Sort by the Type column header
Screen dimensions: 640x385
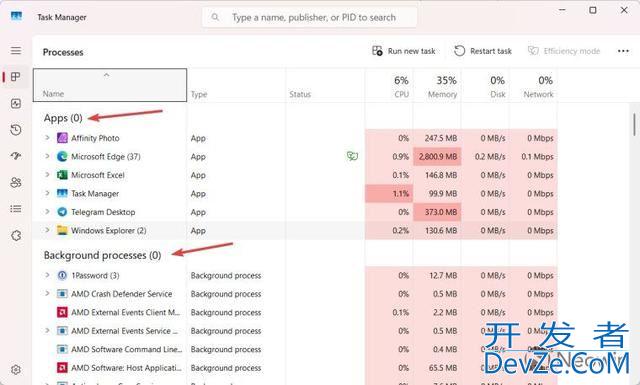(x=236, y=85)
